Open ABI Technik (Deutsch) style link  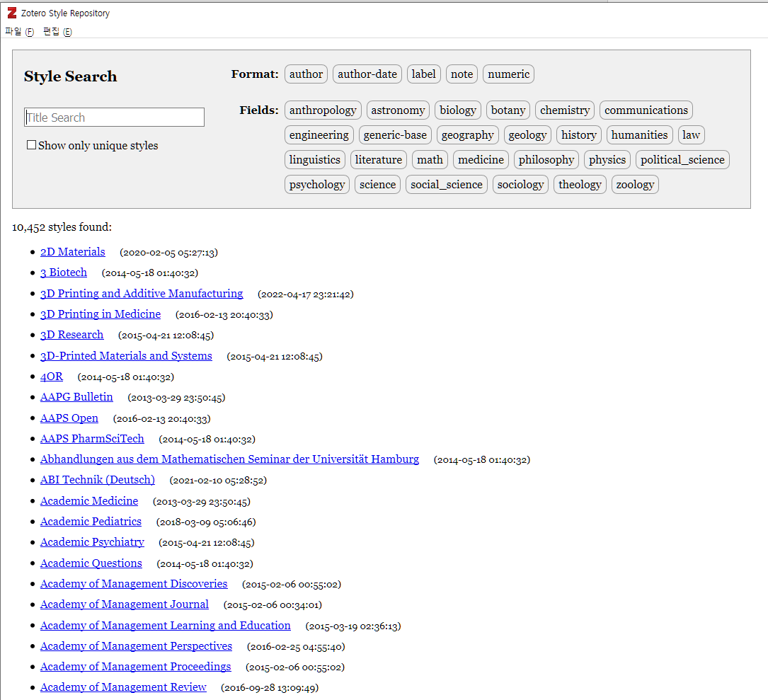(x=98, y=480)
